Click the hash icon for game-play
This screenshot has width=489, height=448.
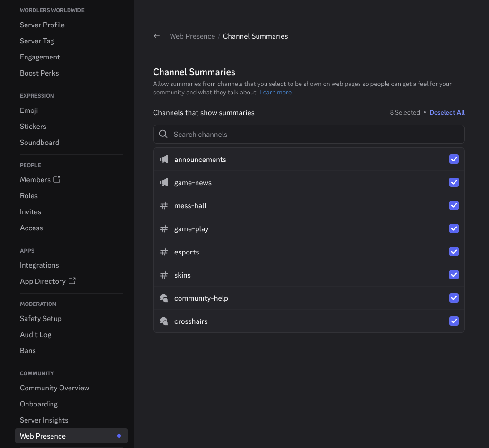(164, 228)
